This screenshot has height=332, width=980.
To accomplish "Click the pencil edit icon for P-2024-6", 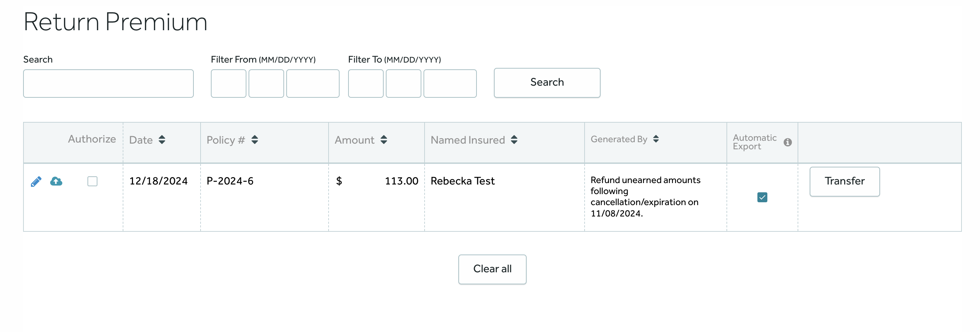I will click(36, 181).
